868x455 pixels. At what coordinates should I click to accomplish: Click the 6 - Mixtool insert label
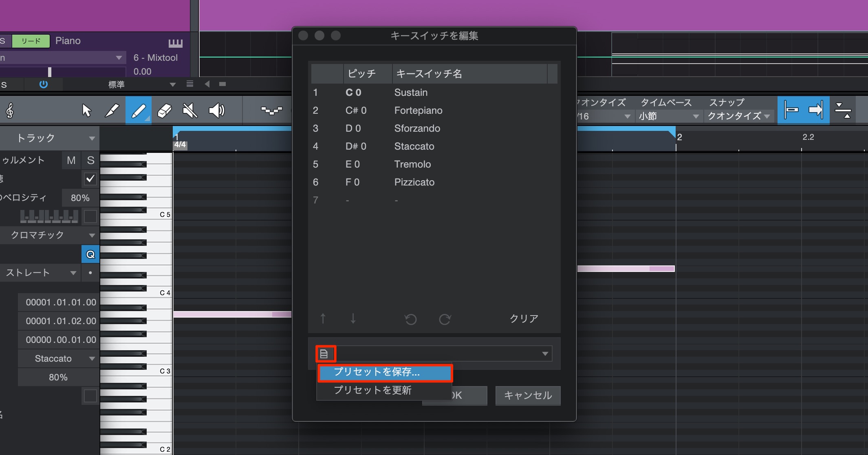point(156,57)
